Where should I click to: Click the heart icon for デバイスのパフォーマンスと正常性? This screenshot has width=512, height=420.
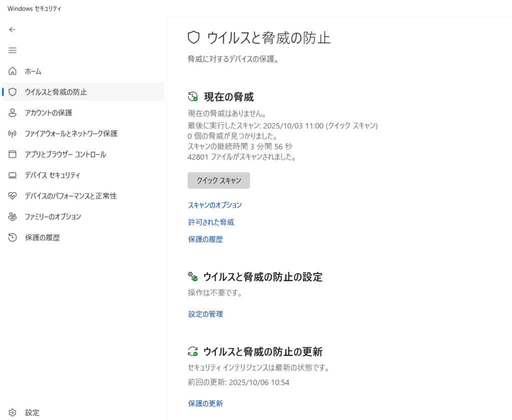pos(13,196)
